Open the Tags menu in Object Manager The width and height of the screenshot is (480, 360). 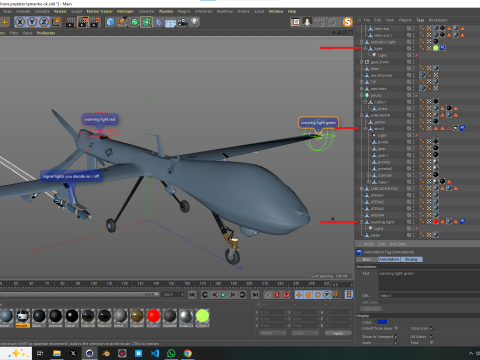click(420, 20)
